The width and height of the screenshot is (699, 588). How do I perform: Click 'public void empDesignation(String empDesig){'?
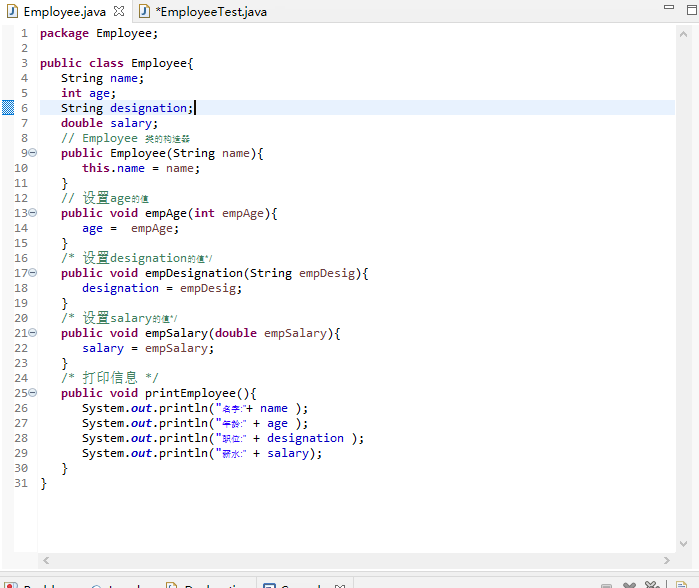215,273
